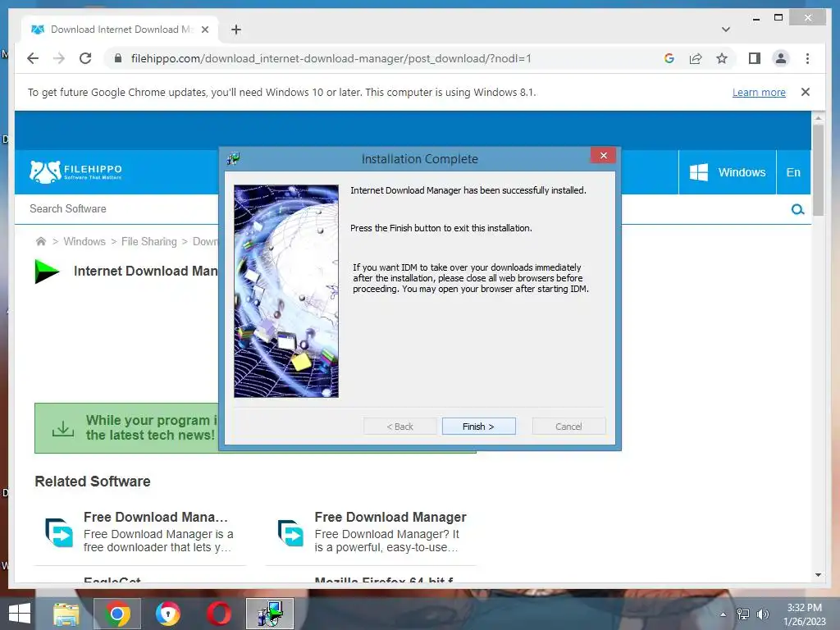Click the second Free Download Manager app icon
840x630 pixels.
pyautogui.click(x=290, y=532)
